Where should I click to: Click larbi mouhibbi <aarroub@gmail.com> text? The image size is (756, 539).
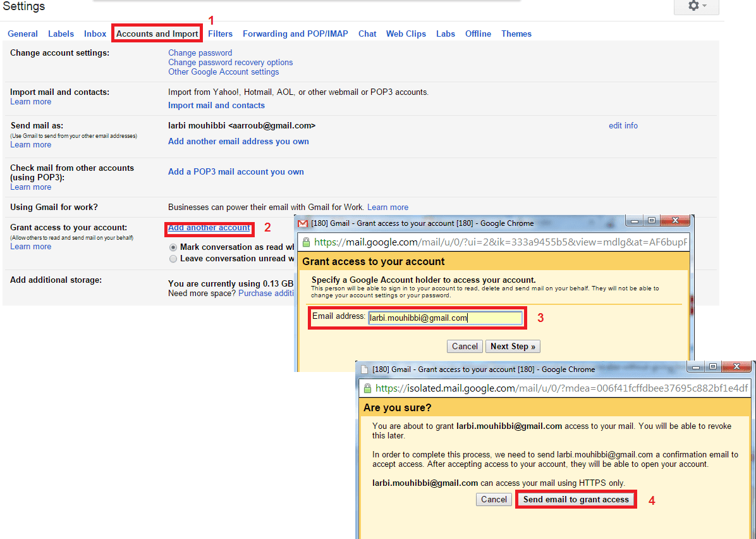tap(241, 125)
